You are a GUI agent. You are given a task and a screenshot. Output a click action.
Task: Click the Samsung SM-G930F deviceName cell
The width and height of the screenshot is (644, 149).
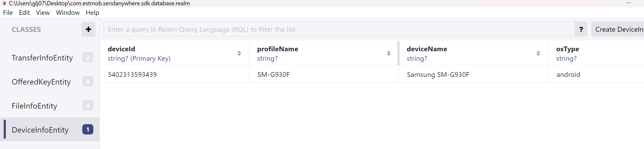pyautogui.click(x=438, y=74)
